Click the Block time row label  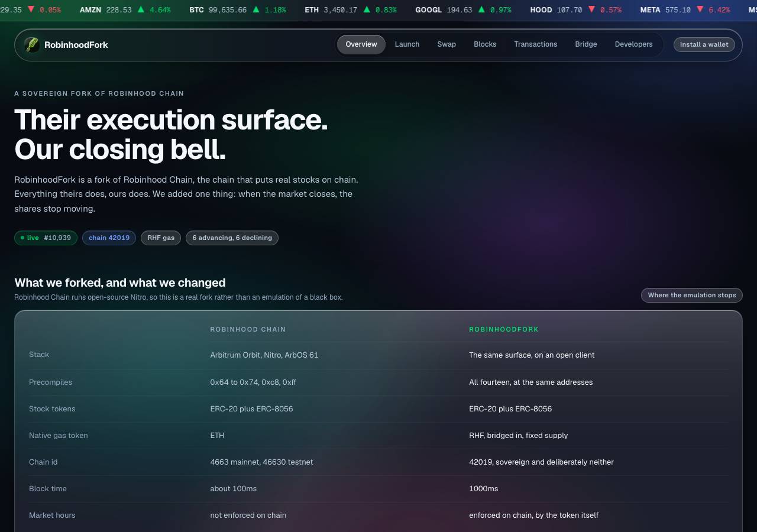pos(48,489)
